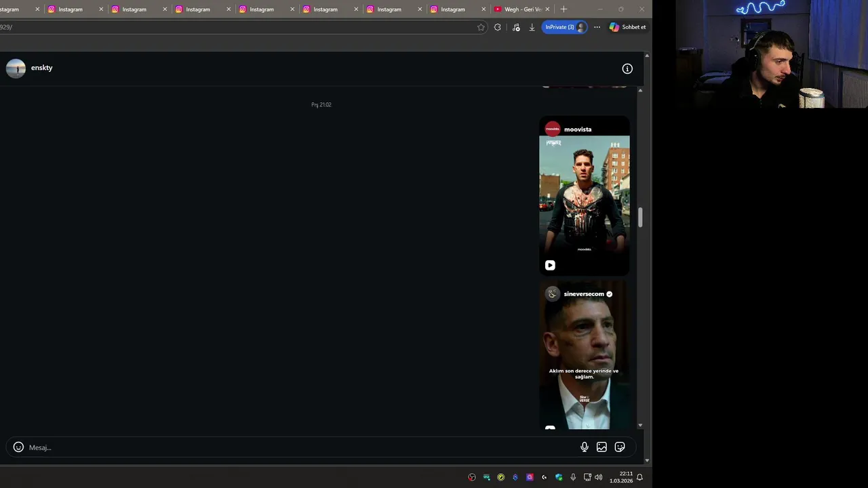Image resolution: width=868 pixels, height=488 pixels.
Task: Switch to the Wegh - Geri Ver YouTube tab
Action: 521,9
